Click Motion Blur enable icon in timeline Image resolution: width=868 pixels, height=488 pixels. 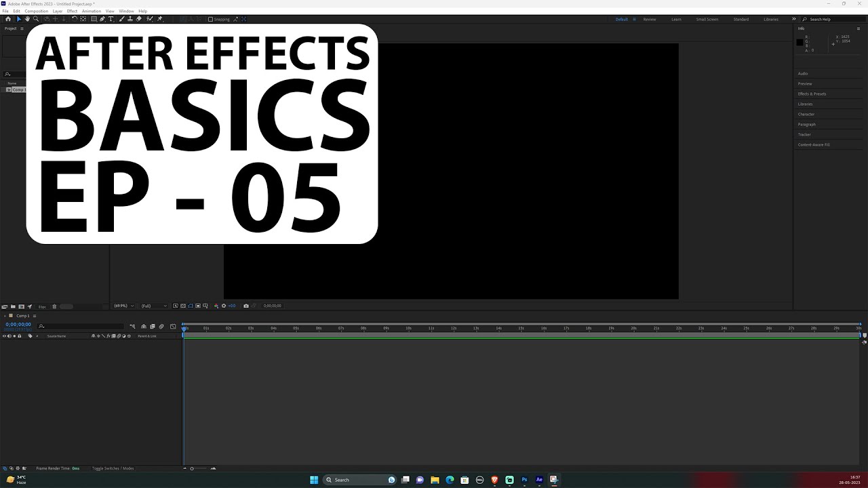161,327
